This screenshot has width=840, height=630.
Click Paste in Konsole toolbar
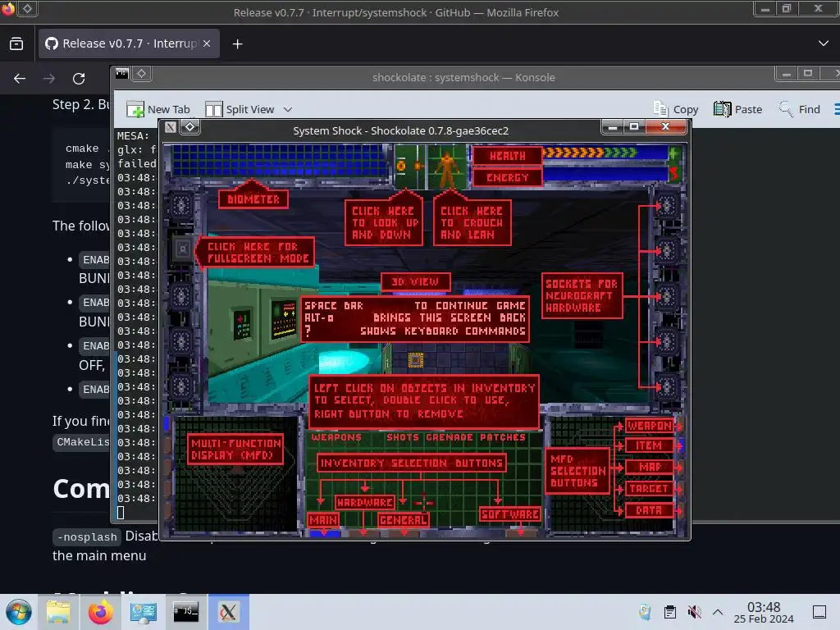737,109
